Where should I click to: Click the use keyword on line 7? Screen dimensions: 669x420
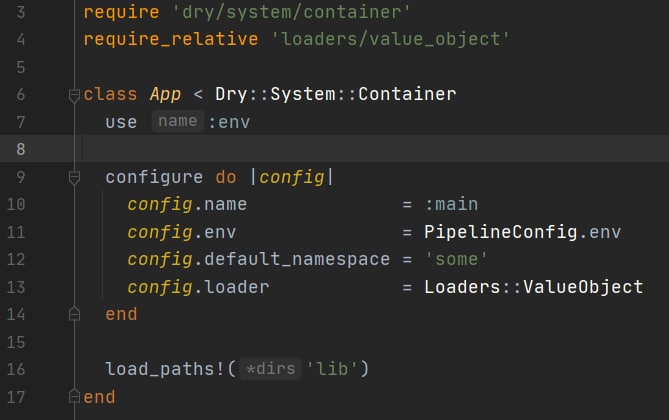click(x=121, y=122)
